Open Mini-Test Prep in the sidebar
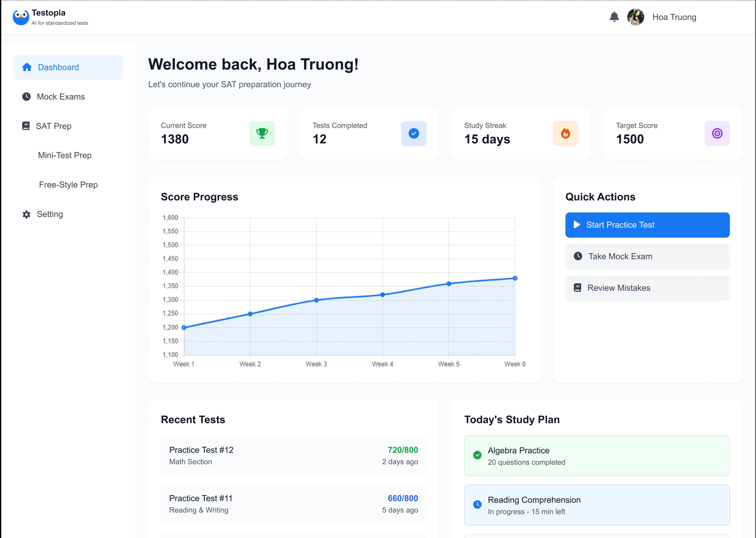Screen dimensions: 756x538 (x=65, y=155)
